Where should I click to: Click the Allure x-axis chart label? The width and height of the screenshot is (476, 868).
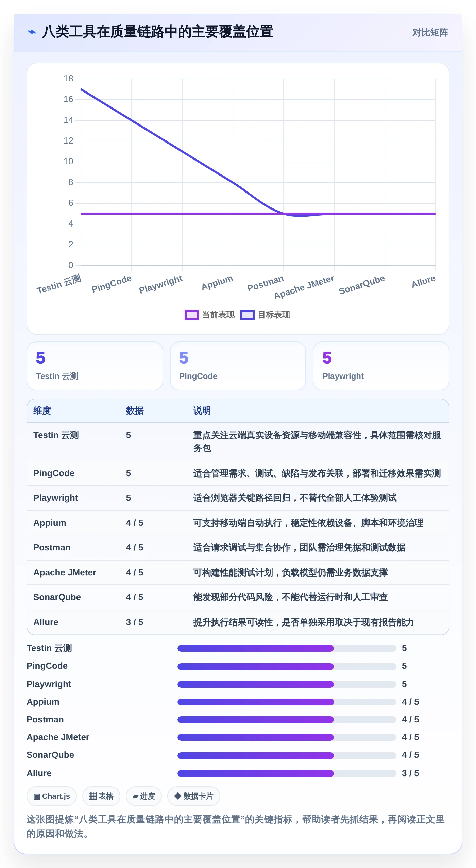(423, 282)
